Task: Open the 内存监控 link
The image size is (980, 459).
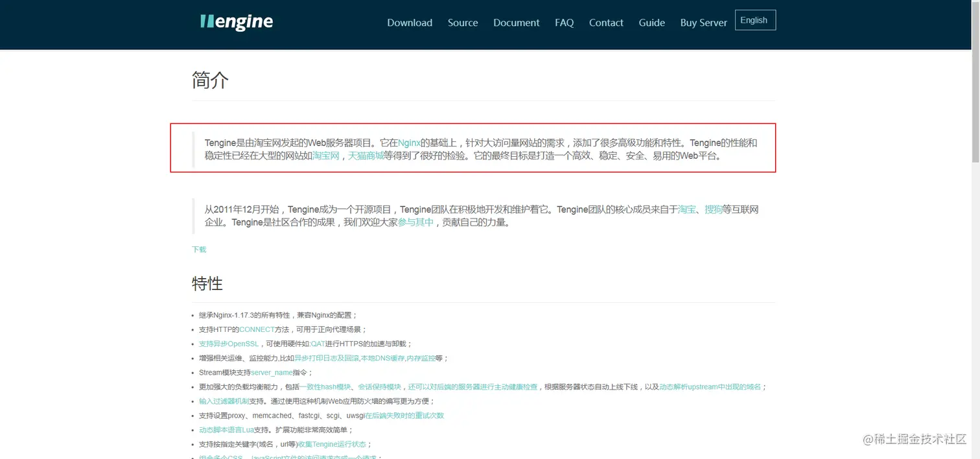Action: pos(421,358)
